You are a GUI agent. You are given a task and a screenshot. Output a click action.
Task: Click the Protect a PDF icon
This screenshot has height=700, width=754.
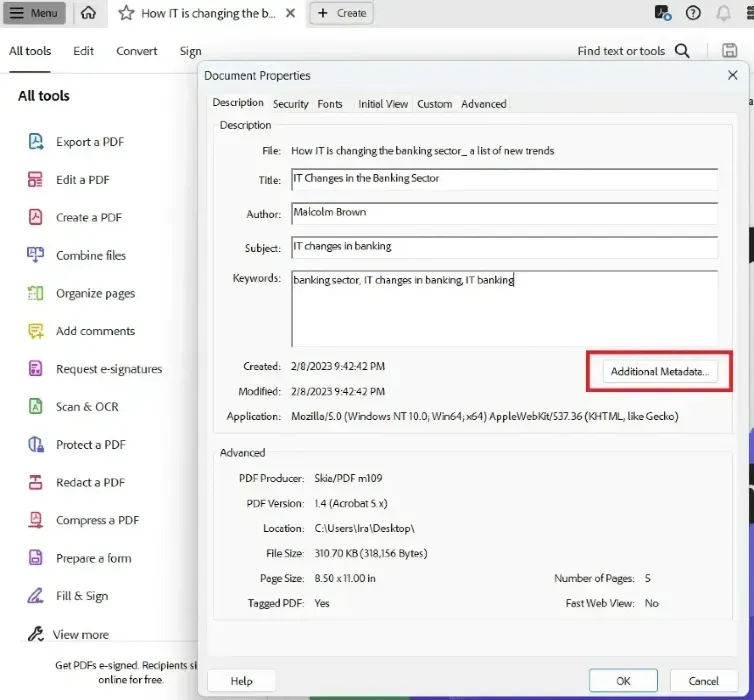36,444
